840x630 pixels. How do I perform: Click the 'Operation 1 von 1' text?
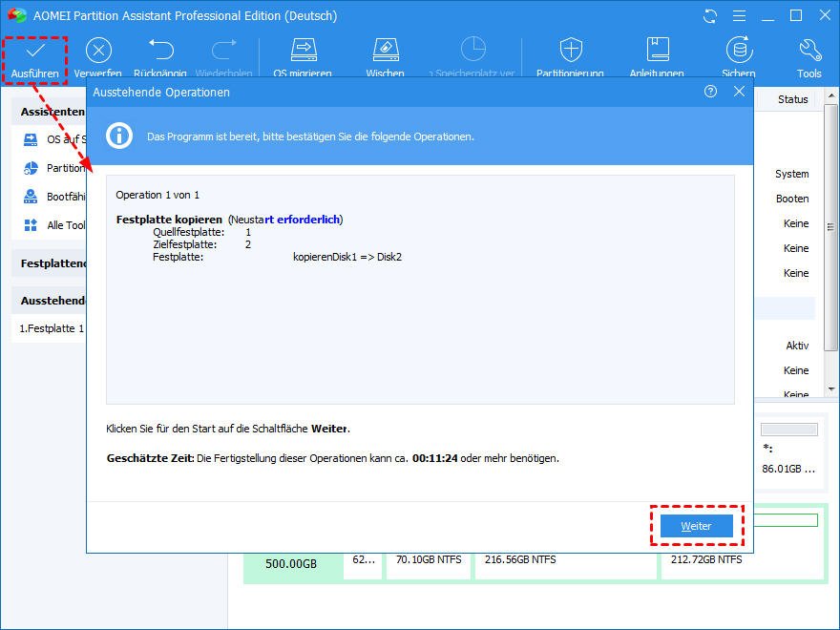click(157, 195)
